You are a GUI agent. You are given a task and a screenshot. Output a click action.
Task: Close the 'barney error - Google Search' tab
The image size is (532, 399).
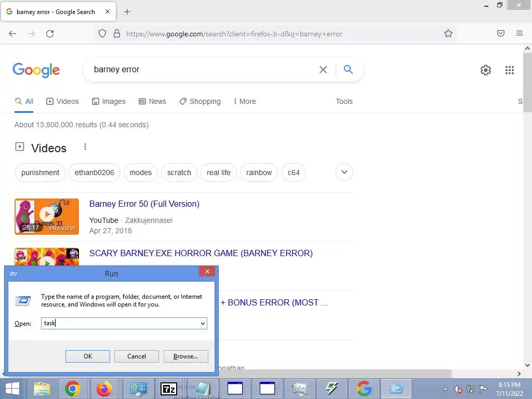[107, 11]
